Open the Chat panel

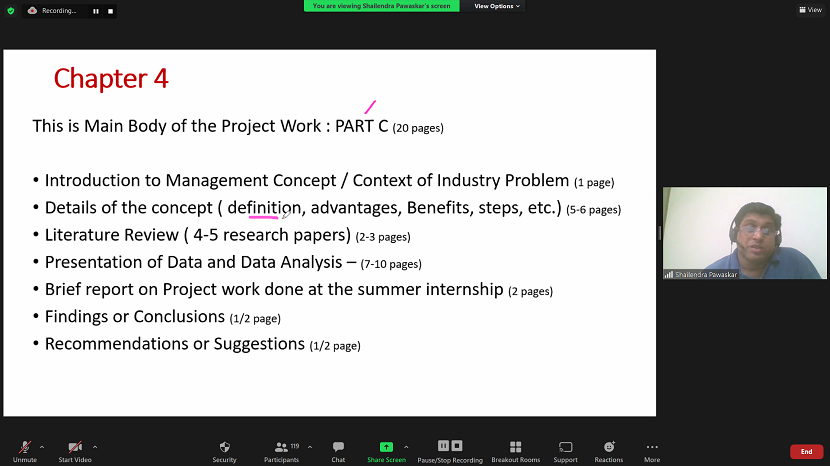(x=338, y=448)
